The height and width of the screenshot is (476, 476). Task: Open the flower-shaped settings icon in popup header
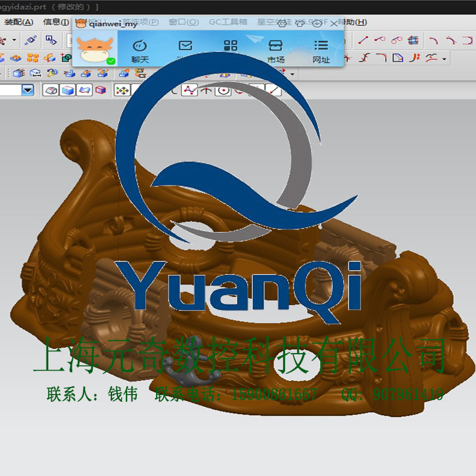pos(283,23)
